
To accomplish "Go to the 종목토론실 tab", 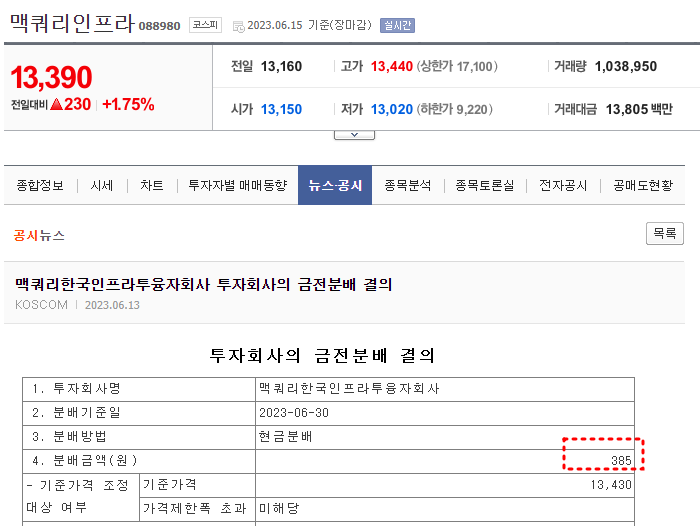I will click(485, 185).
